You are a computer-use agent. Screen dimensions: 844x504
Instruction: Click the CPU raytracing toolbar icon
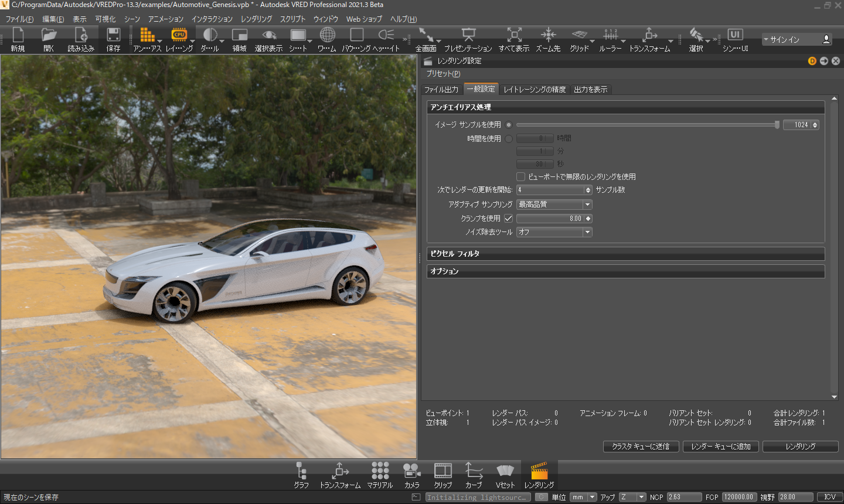pos(179,35)
